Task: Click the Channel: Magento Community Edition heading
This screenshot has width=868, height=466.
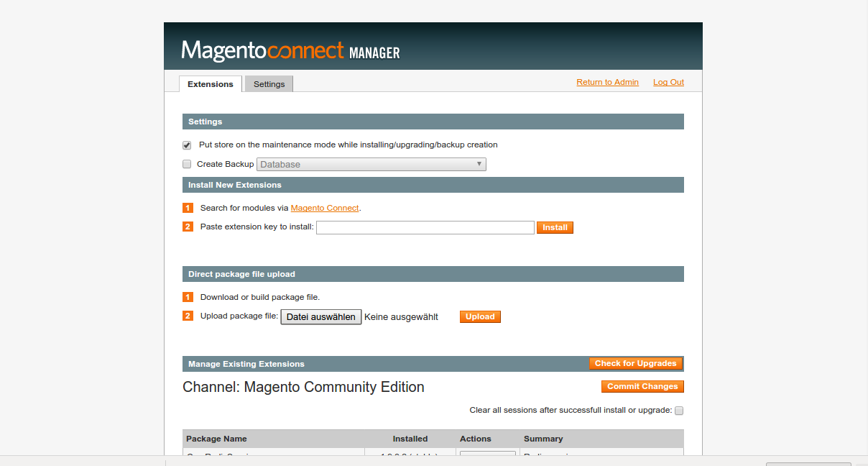Action: click(x=303, y=387)
